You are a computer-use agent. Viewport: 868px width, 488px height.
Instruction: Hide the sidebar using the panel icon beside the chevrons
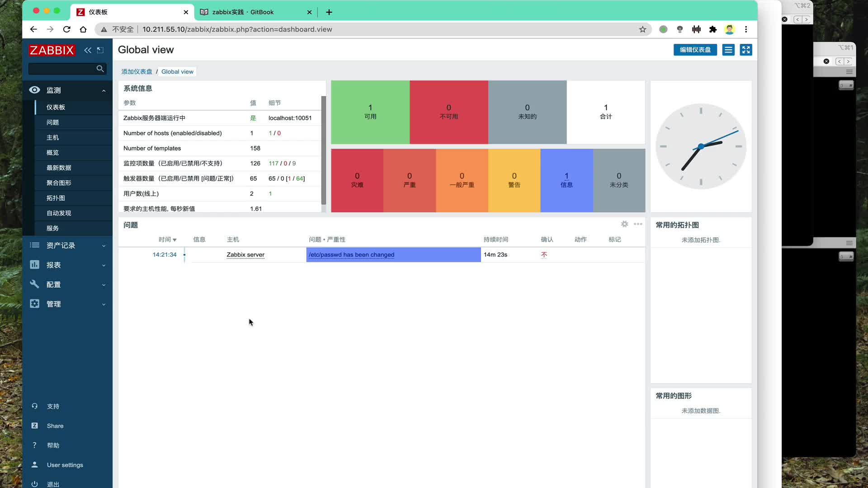tap(100, 50)
